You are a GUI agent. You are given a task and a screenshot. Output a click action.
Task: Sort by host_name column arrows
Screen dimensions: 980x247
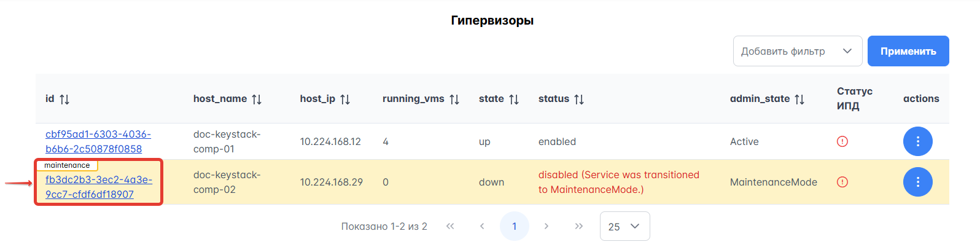pos(257,99)
